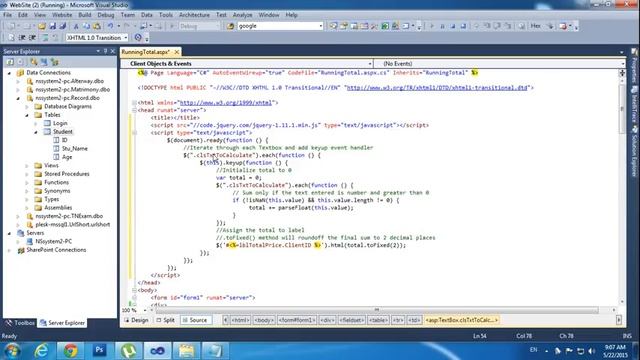Screen dimensions: 640x360
Task: Toggle Server Explorer auto-hide pin
Action: pos(105,51)
